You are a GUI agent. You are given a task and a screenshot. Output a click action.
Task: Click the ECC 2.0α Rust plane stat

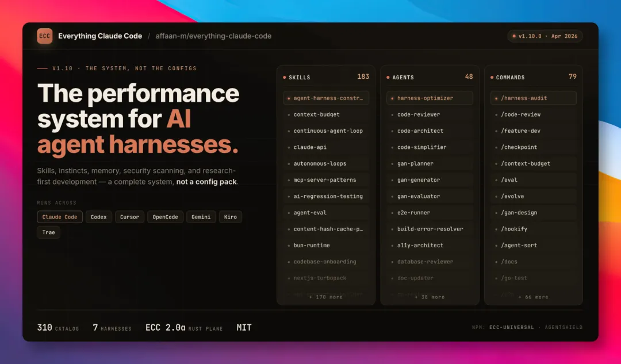click(184, 328)
